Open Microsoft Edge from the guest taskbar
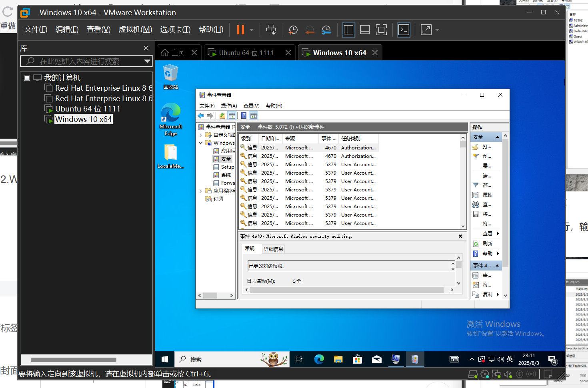This screenshot has width=588, height=388. tap(319, 359)
